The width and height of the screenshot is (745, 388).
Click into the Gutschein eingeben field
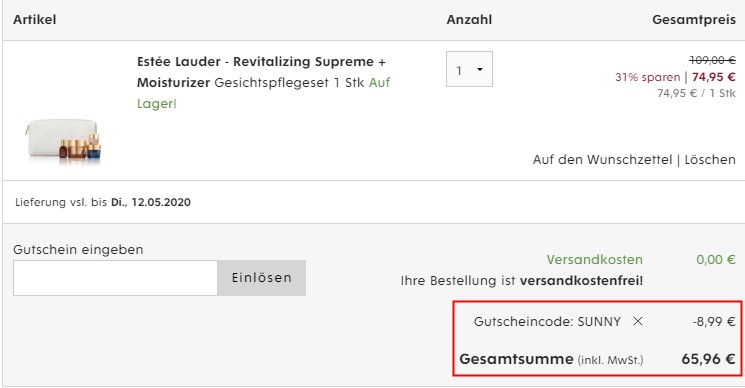click(115, 278)
